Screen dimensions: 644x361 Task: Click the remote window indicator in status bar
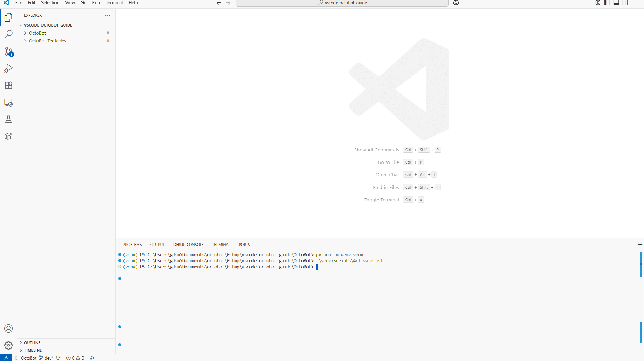click(x=6, y=358)
